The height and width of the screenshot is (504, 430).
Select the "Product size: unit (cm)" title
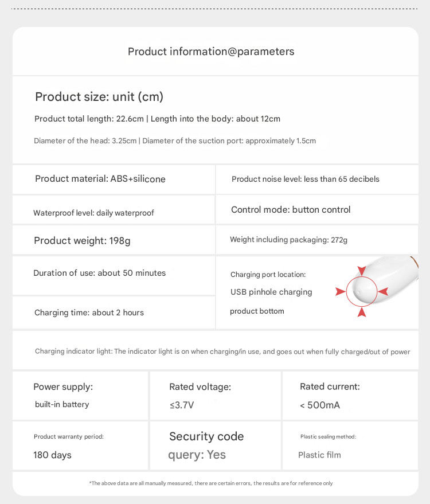coord(99,97)
